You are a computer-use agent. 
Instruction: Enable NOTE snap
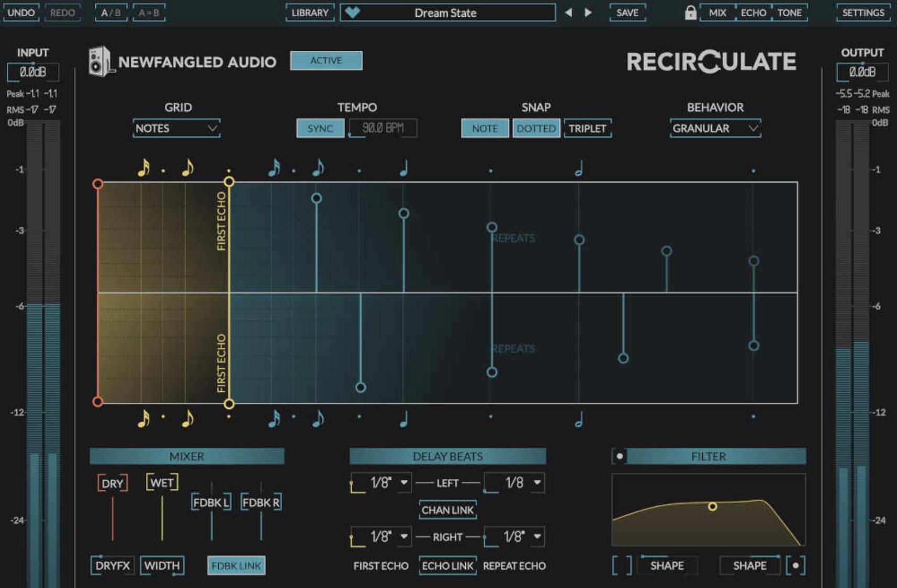485,128
